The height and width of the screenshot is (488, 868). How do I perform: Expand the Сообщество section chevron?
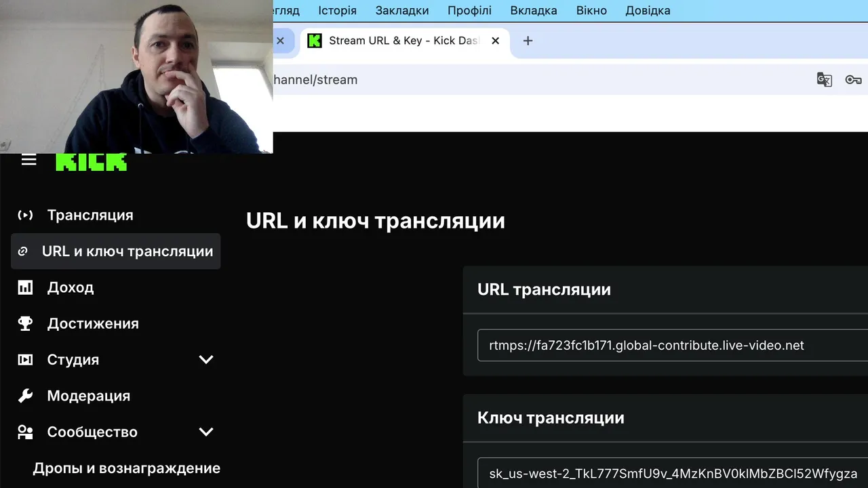click(206, 432)
